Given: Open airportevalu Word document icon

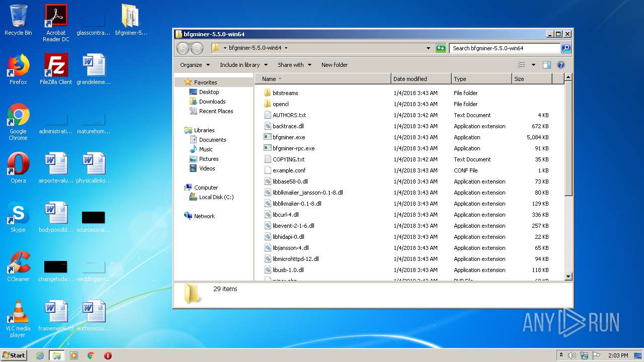Looking at the screenshot, I should point(56,168).
